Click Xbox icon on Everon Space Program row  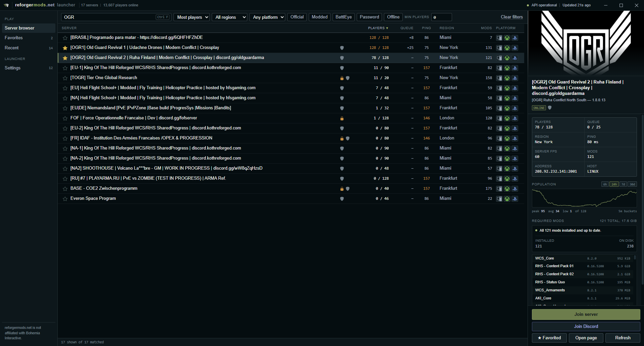tap(507, 199)
